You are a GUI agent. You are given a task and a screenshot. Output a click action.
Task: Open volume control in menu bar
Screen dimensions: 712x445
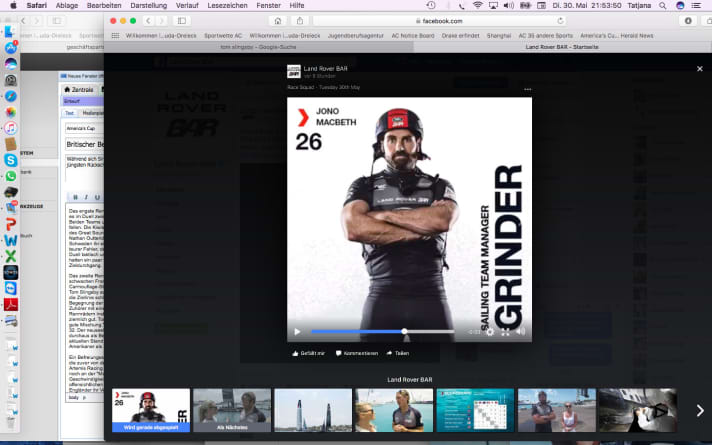(x=509, y=5)
